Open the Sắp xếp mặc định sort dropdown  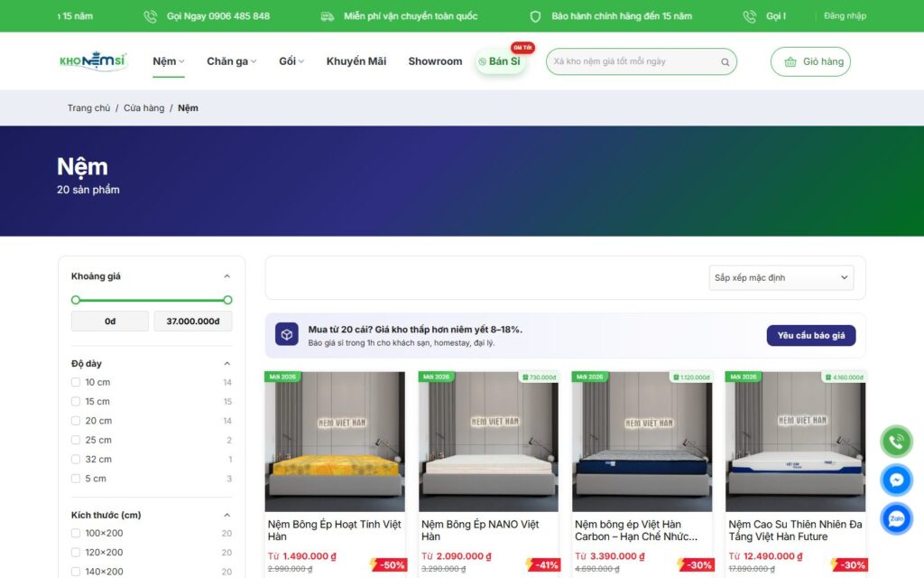(x=781, y=278)
